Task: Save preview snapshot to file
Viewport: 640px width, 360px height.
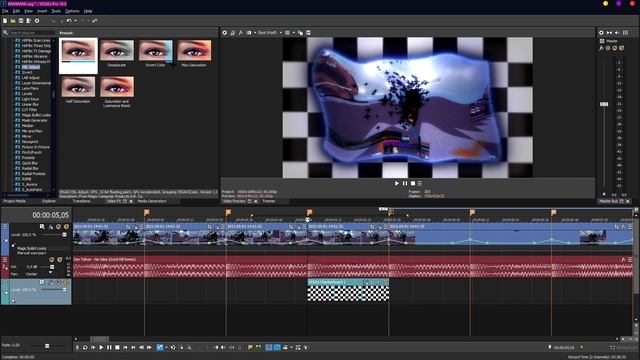Action: [x=308, y=33]
